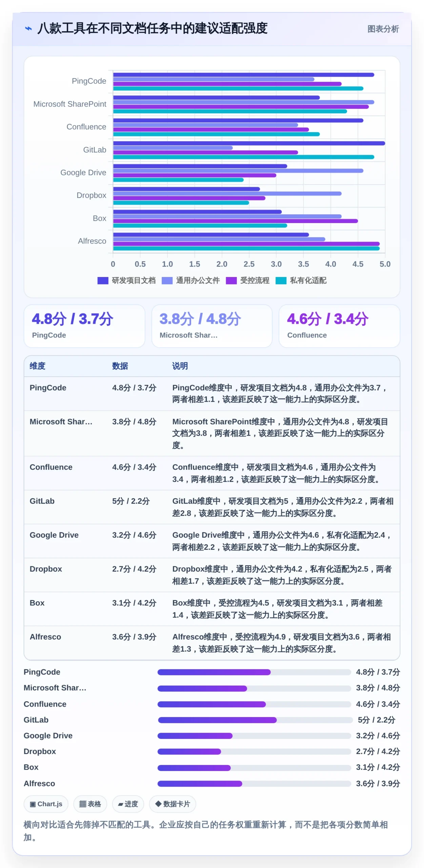Click the 说明 column header
The height and width of the screenshot is (868, 424).
(180, 366)
